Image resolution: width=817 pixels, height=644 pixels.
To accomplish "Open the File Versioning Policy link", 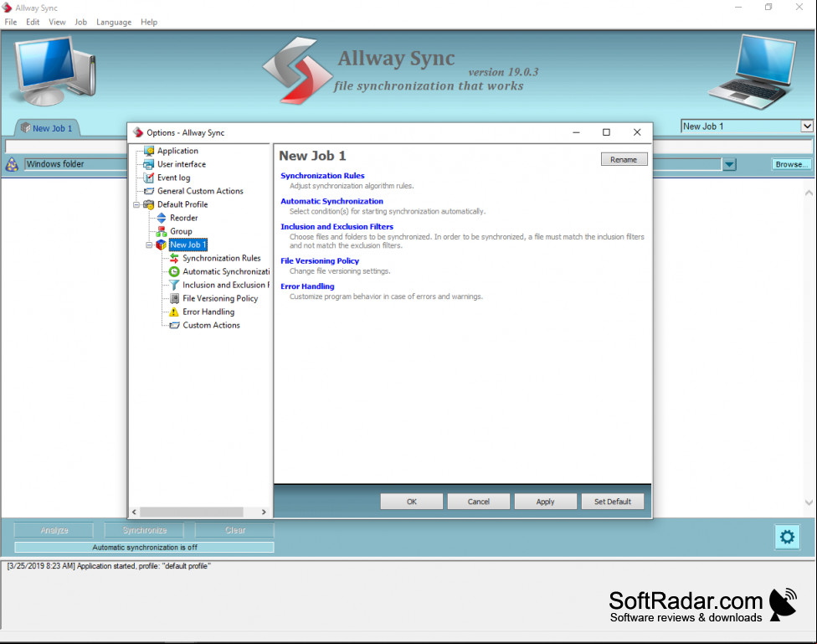I will tap(320, 260).
